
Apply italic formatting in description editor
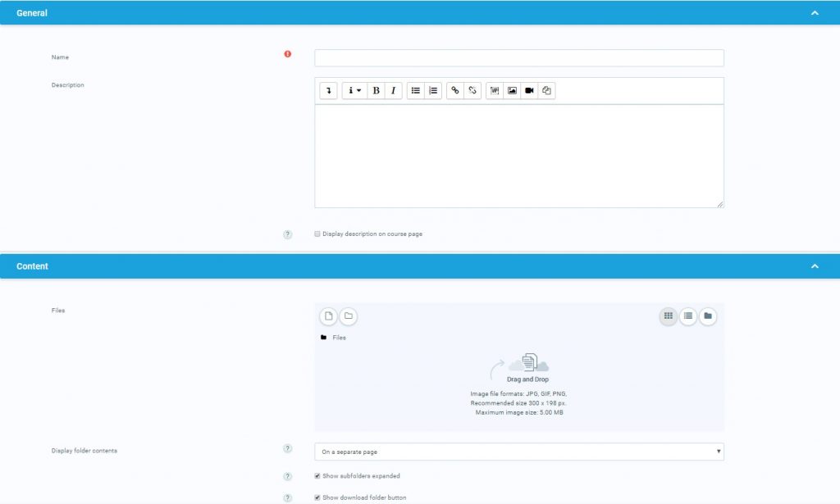click(x=394, y=91)
